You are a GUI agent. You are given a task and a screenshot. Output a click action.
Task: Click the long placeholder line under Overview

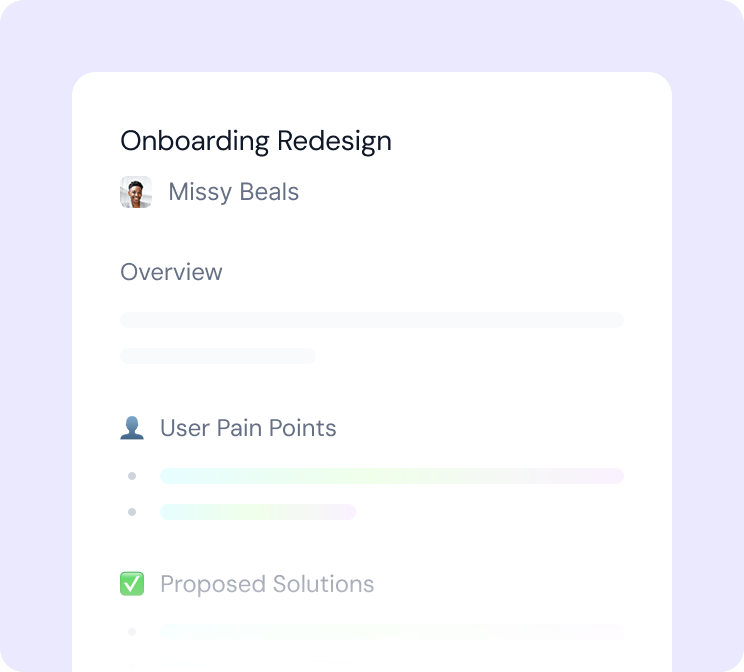click(372, 320)
